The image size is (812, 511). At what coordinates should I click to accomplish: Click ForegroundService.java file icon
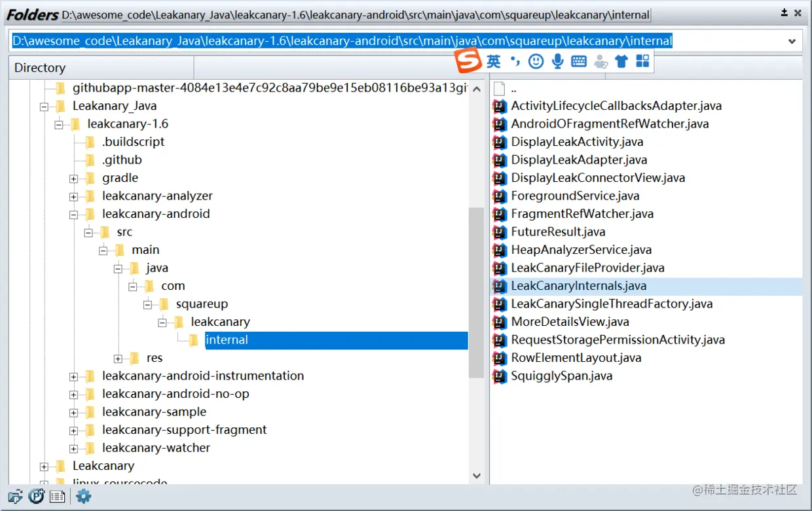(500, 196)
